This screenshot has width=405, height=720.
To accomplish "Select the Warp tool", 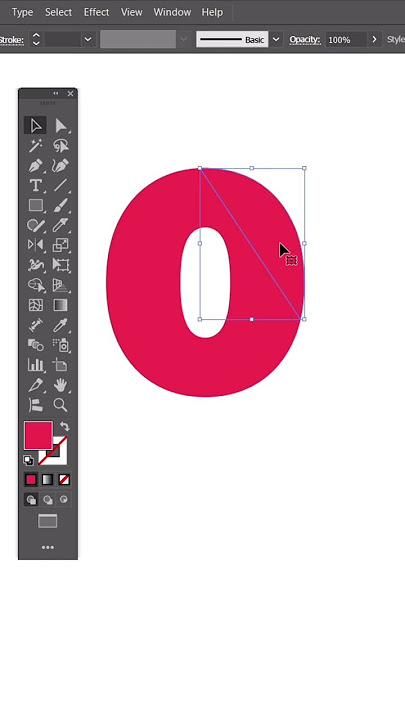I will pos(35,265).
